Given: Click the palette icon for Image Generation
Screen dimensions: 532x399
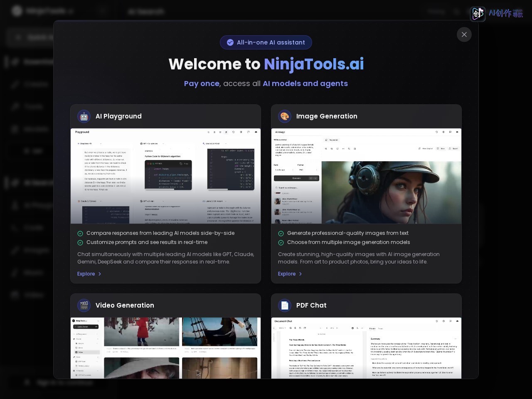Looking at the screenshot, I should pos(285,116).
